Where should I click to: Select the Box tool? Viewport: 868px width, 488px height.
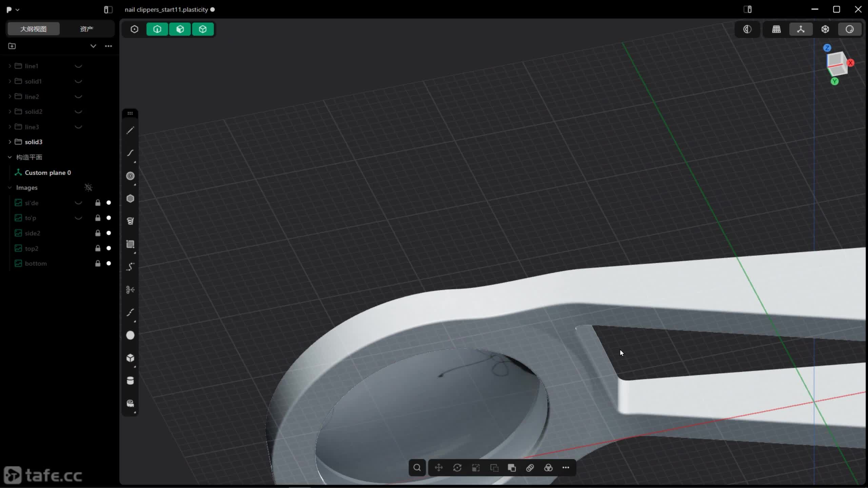click(x=130, y=358)
